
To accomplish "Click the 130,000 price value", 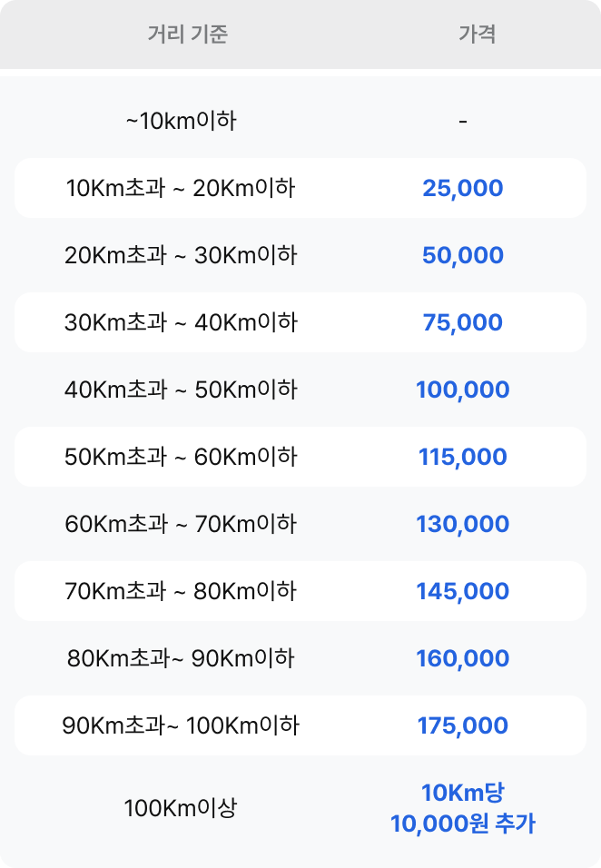I will pyautogui.click(x=462, y=524).
